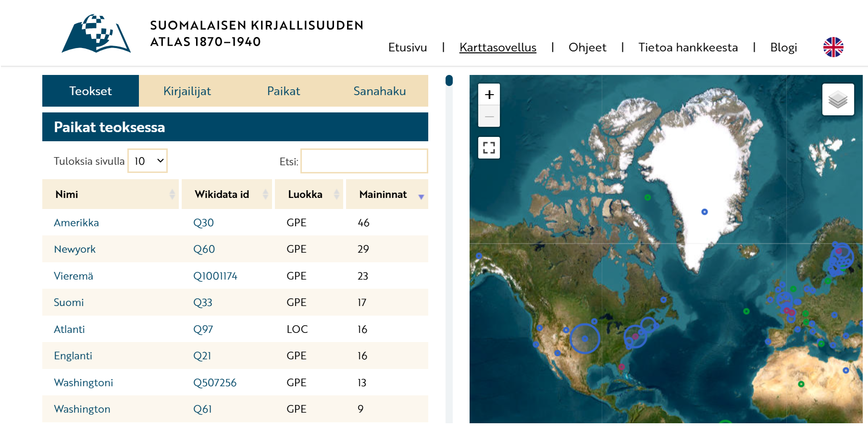Open the Sanahaku tab
Viewport: 868px width, 429px height.
379,91
